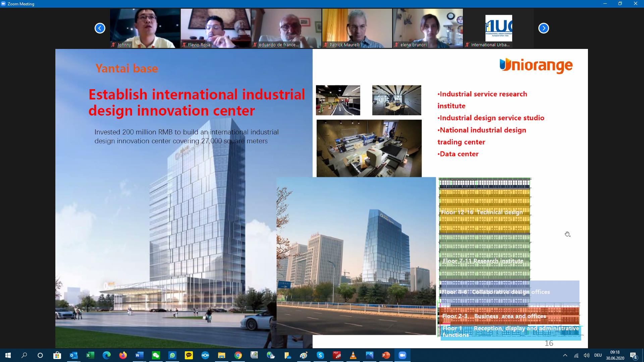Click Patrick Maurelli's muted microphone icon
The image size is (644, 362).
[325, 45]
